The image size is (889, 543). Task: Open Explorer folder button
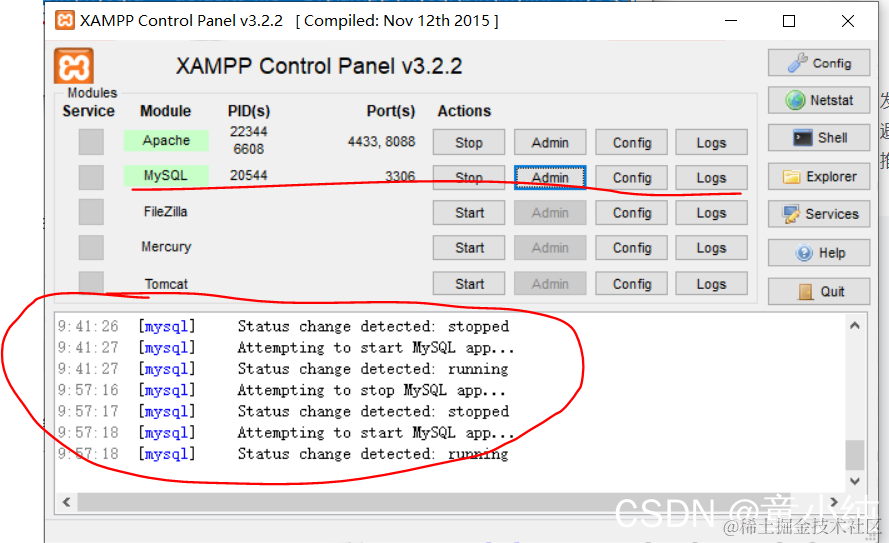click(x=819, y=176)
